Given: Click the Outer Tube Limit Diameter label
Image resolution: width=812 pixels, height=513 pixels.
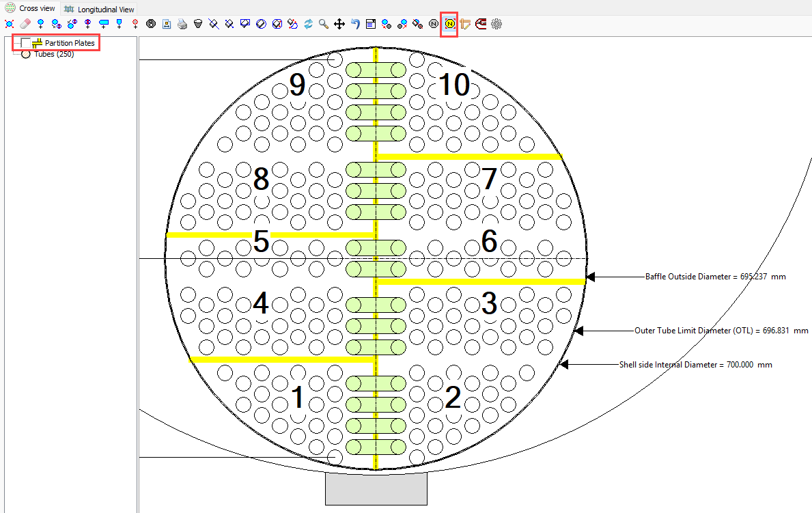Looking at the screenshot, I should pos(721,331).
